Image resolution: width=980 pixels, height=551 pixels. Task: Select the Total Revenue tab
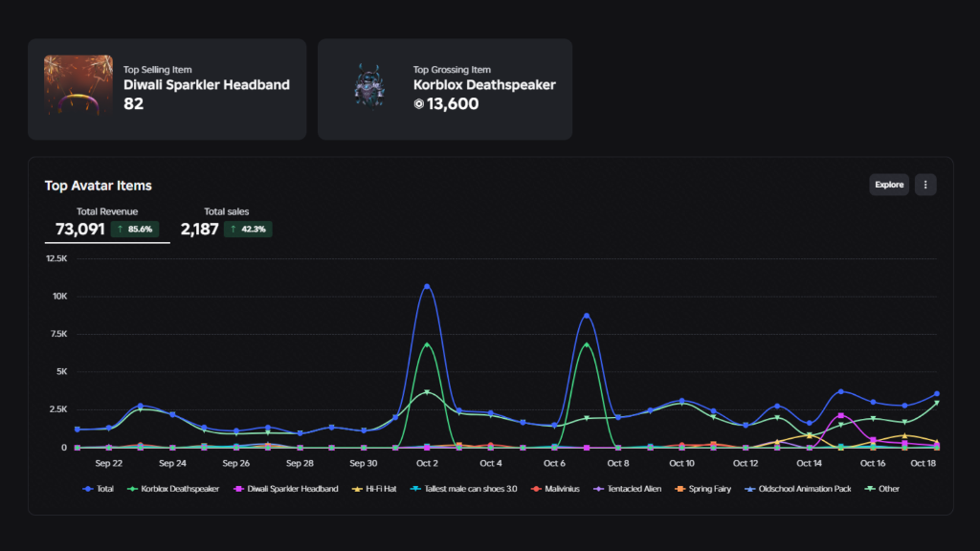[107, 223]
